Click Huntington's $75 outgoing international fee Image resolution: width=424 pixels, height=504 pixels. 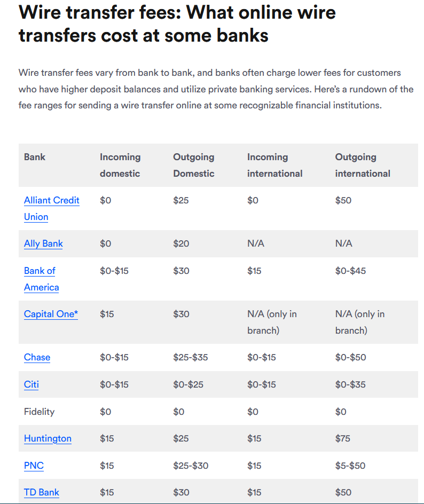tap(343, 438)
